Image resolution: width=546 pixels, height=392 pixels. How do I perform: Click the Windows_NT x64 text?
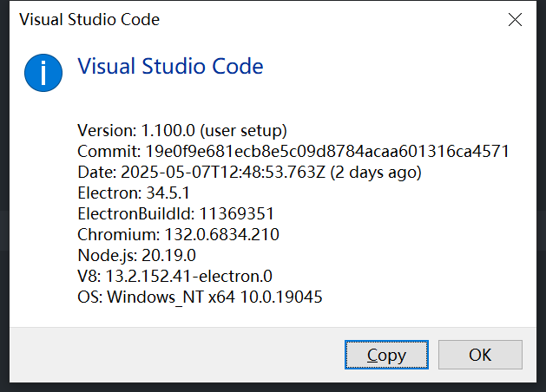coord(171,297)
